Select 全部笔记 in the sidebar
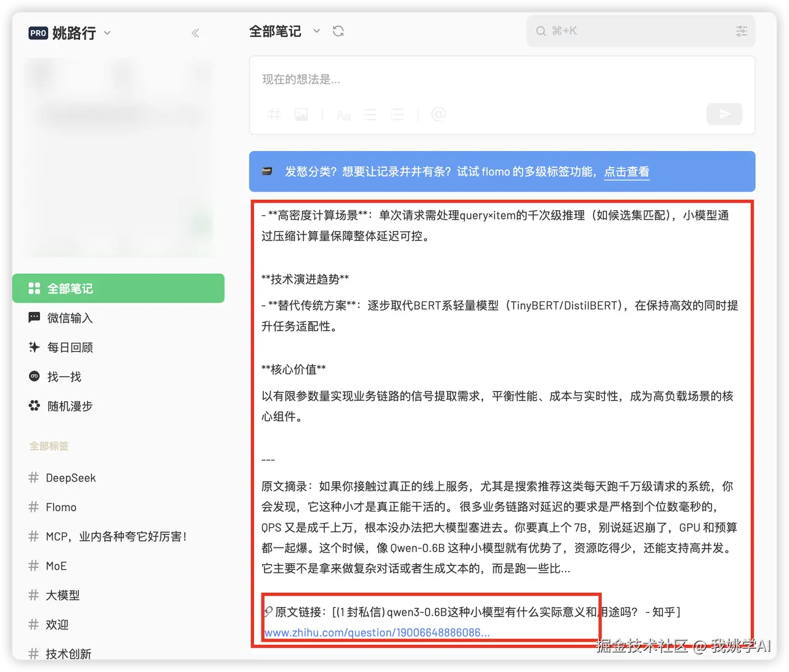 coord(118,289)
